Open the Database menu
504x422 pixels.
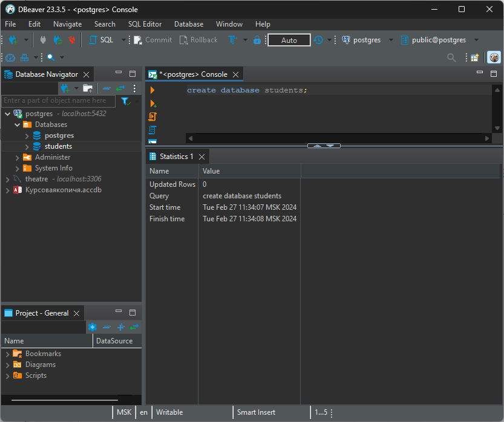[x=189, y=24]
